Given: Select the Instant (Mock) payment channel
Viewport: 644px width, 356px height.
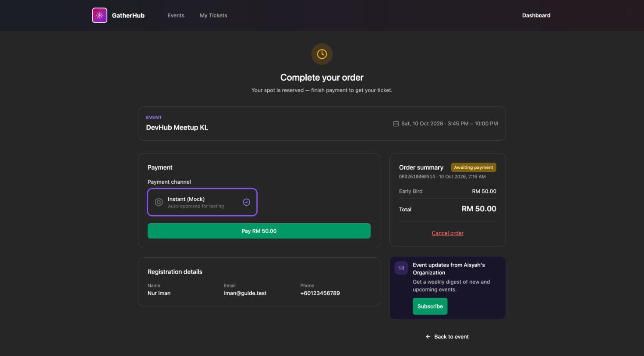Looking at the screenshot, I should pos(202,202).
